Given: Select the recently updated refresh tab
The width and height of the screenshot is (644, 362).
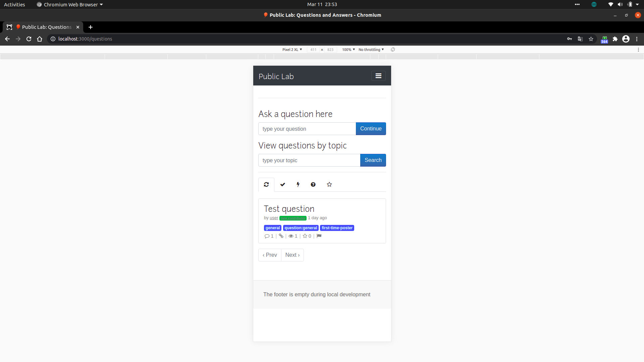Looking at the screenshot, I should pos(266,185).
